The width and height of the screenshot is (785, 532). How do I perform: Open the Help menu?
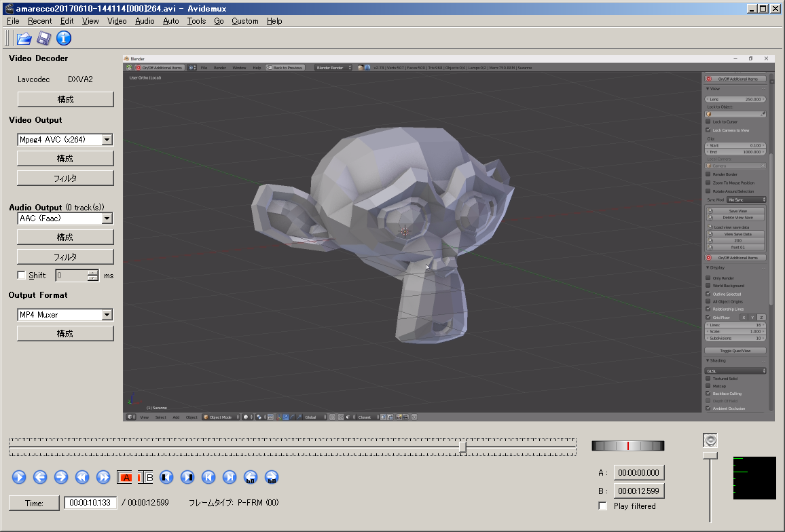pyautogui.click(x=274, y=21)
